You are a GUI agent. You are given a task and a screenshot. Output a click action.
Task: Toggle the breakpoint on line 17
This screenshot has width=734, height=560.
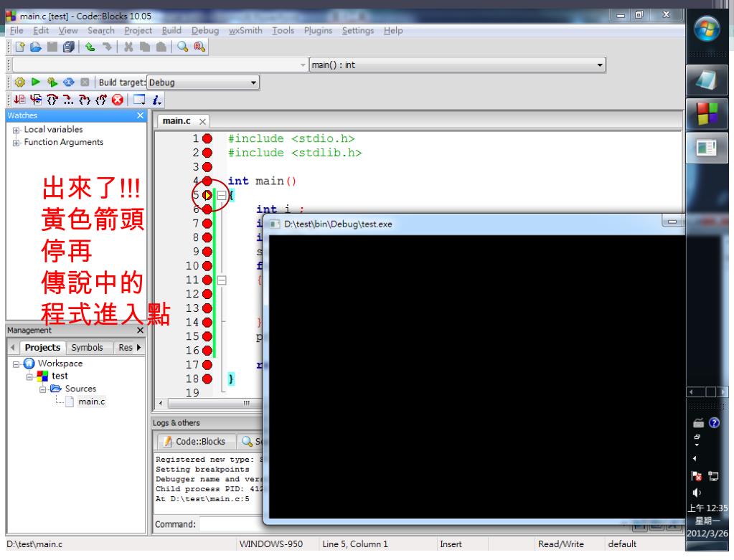tap(207, 364)
